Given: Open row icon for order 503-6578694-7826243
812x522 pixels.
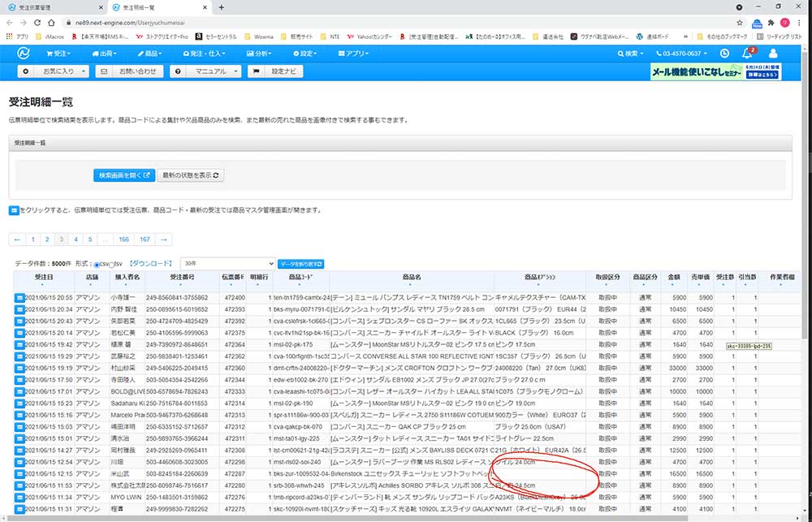Looking at the screenshot, I should tap(19, 391).
